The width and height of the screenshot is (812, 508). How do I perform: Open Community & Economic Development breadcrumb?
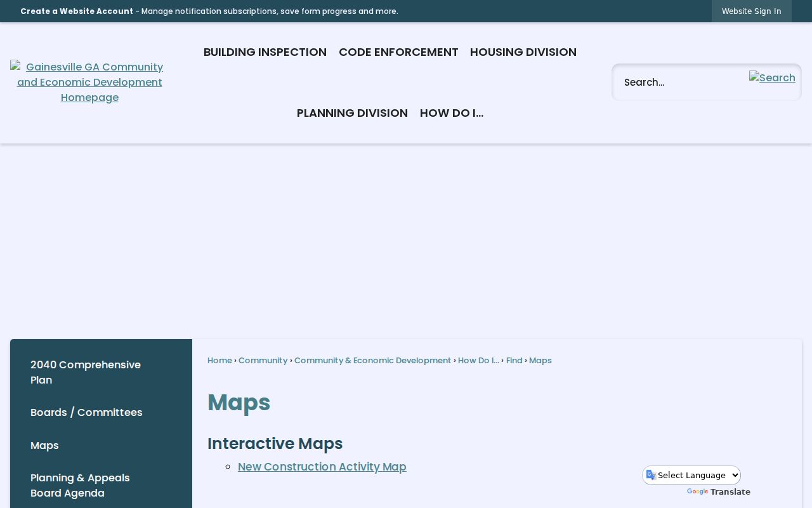[x=372, y=360]
